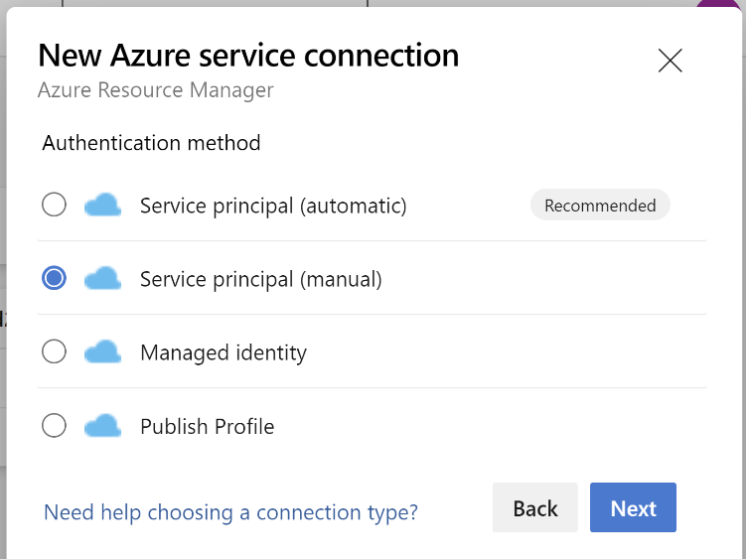Go back with the Back button

(535, 507)
